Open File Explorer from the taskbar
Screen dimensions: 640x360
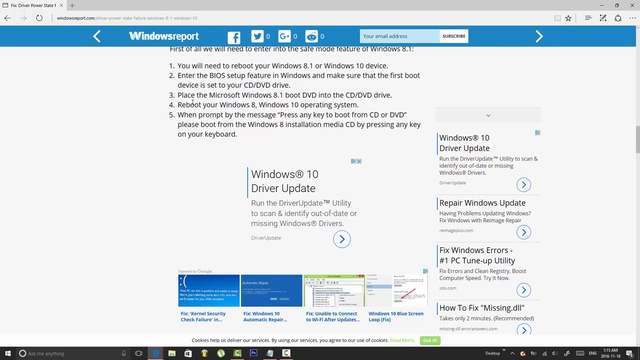(x=172, y=353)
